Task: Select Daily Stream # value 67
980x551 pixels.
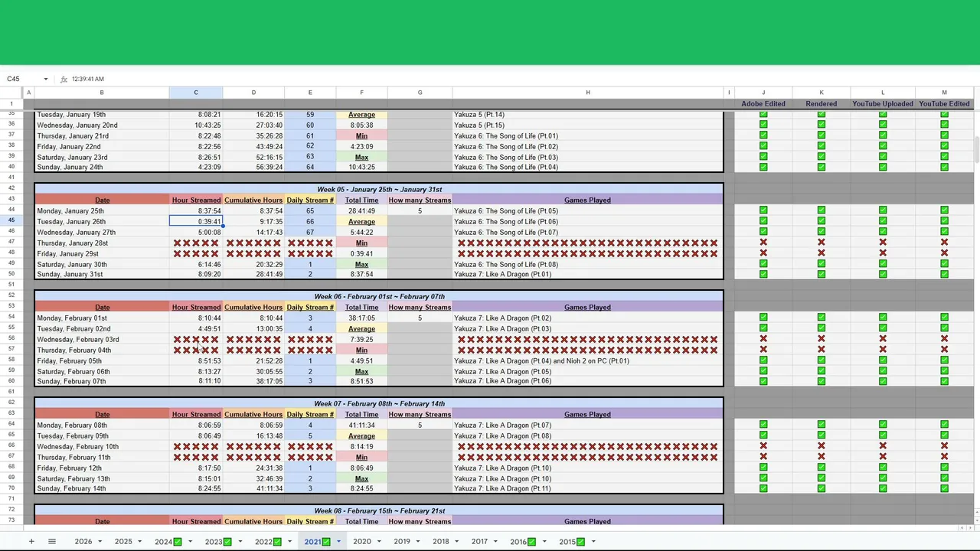Action: tap(310, 232)
